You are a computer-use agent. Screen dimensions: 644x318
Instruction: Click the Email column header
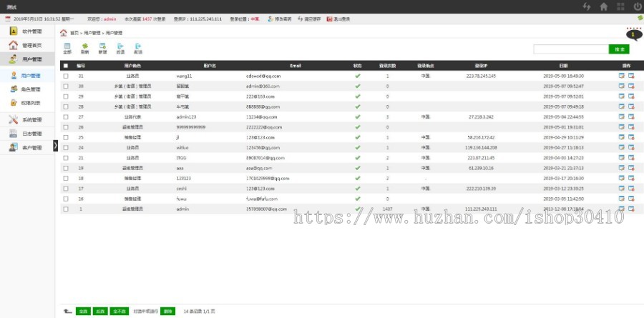(296, 66)
